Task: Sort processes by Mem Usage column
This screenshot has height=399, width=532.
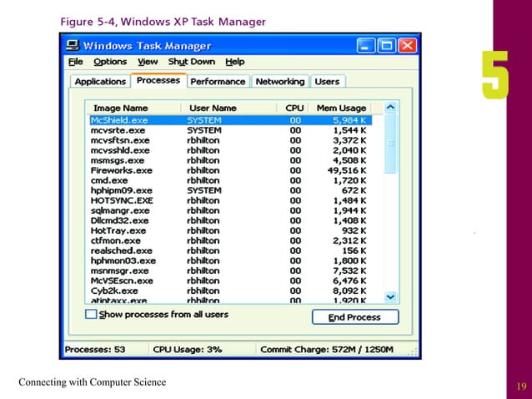Action: tap(340, 108)
